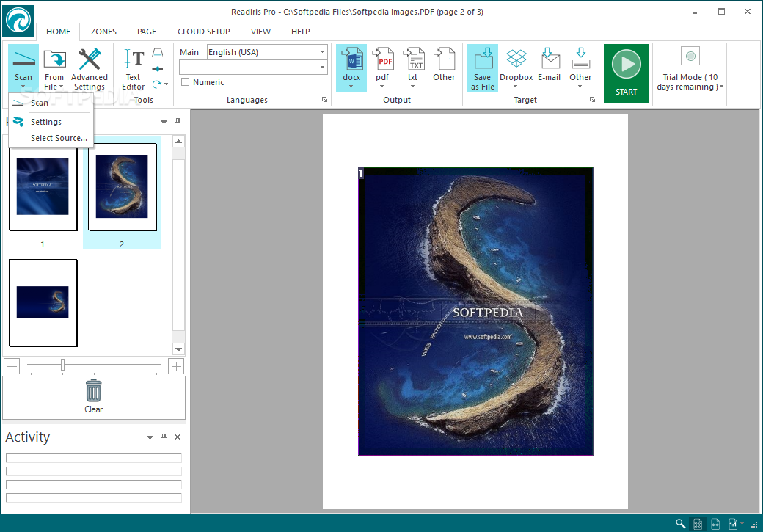Click pages panel scroll up arrow
The width and height of the screenshot is (763, 532).
pos(178,142)
